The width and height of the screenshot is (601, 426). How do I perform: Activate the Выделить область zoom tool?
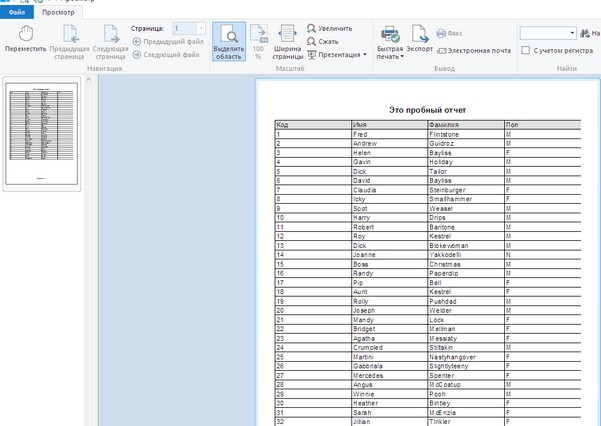[x=229, y=40]
